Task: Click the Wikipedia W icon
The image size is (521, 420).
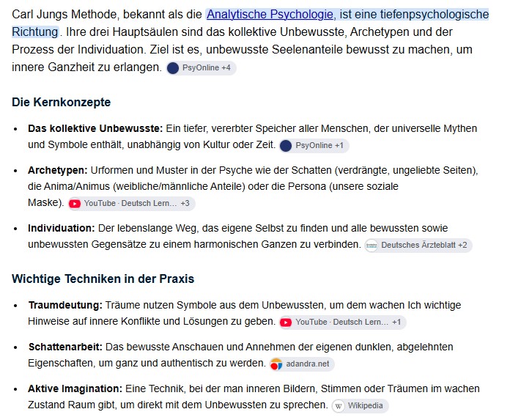Action: pos(339,406)
